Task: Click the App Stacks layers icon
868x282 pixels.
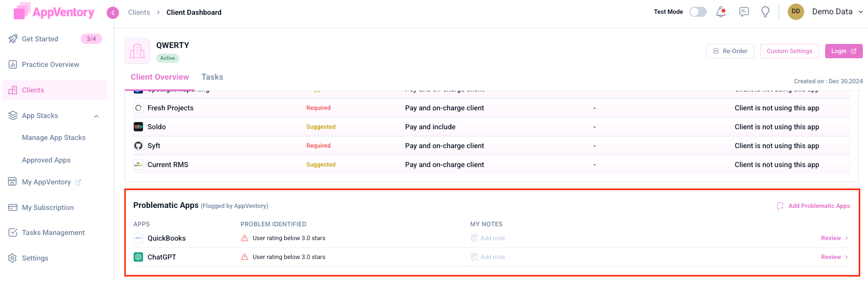Action: point(13,115)
